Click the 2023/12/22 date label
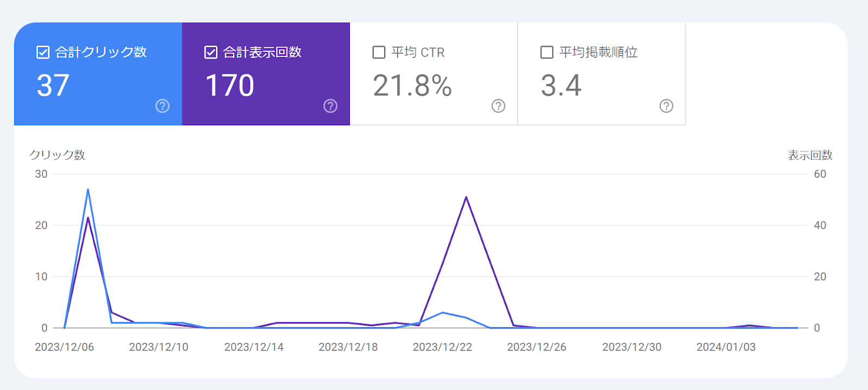This screenshot has height=390, width=868. click(442, 347)
